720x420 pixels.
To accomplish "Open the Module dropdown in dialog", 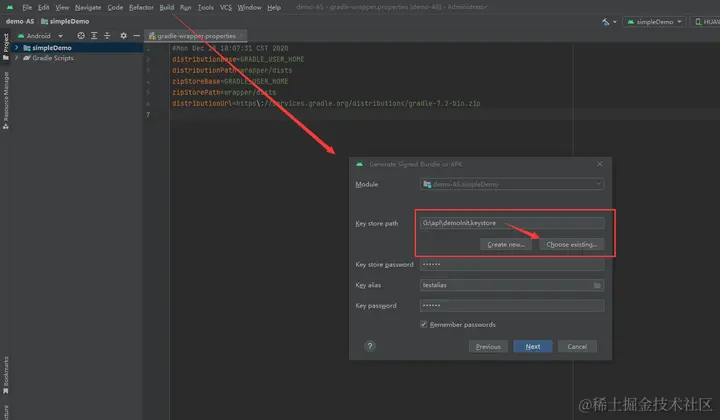I will pos(512,184).
